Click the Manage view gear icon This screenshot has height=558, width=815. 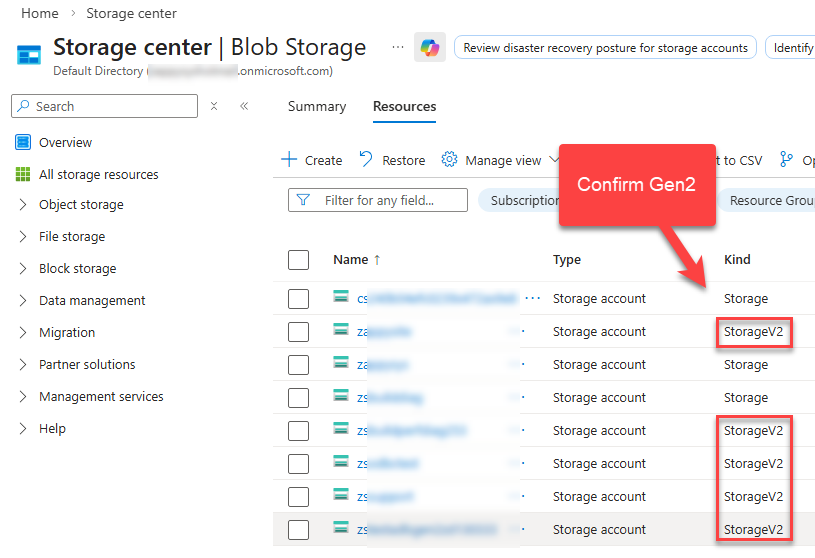point(450,160)
